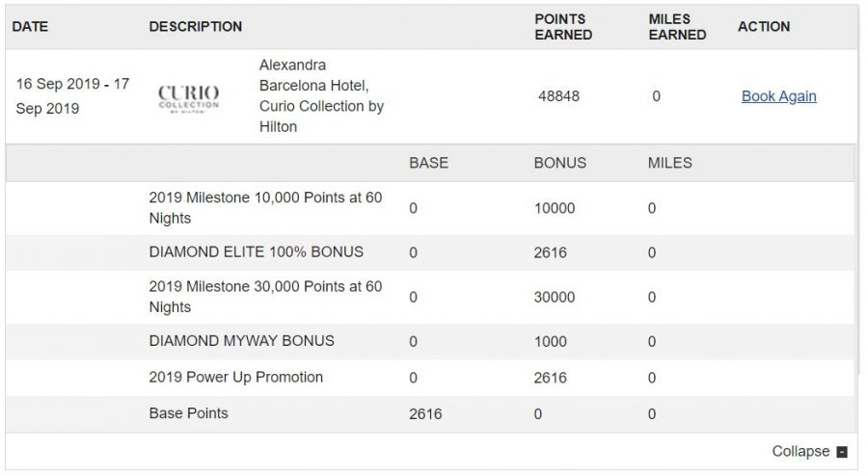The height and width of the screenshot is (476, 868).
Task: Click the POINTS EARNED column header
Action: click(x=563, y=27)
